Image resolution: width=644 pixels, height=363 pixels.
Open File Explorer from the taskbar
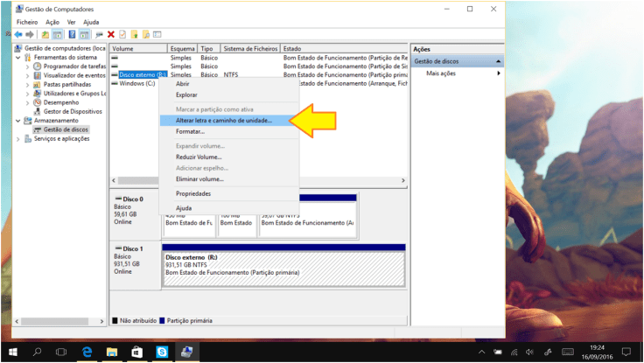click(112, 352)
